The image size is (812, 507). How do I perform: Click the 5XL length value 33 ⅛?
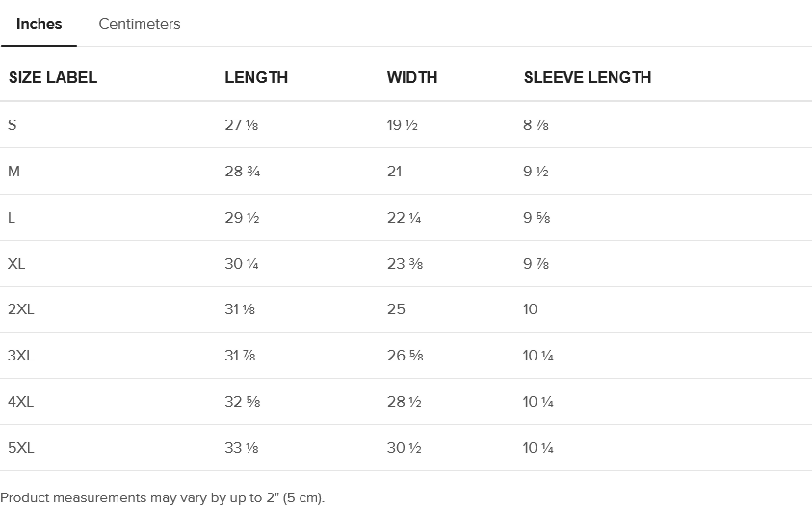[241, 448]
